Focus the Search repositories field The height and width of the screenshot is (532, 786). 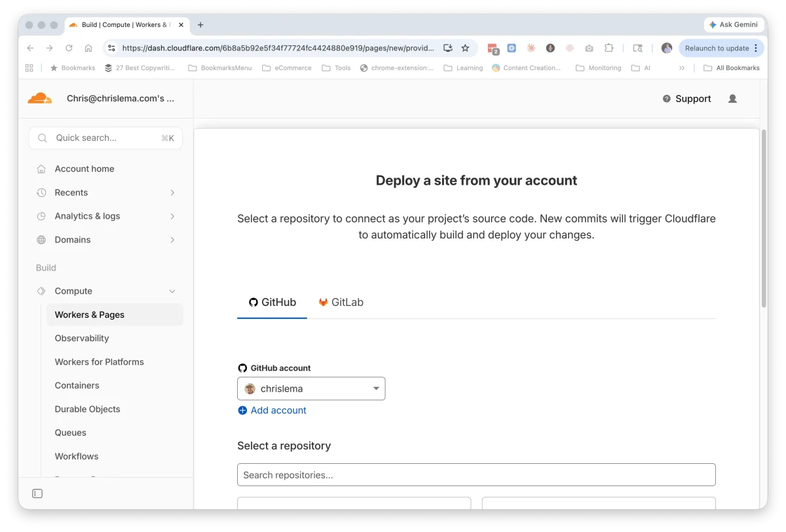pos(476,475)
